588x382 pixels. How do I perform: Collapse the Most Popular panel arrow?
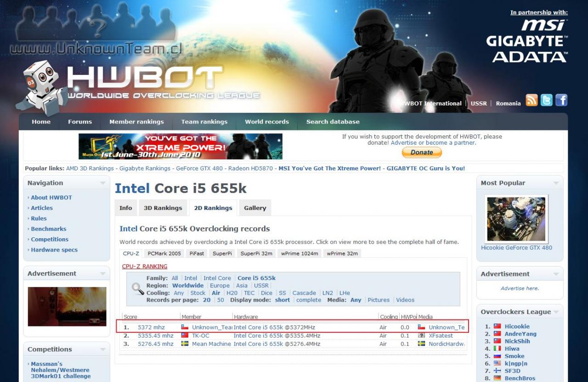click(556, 183)
